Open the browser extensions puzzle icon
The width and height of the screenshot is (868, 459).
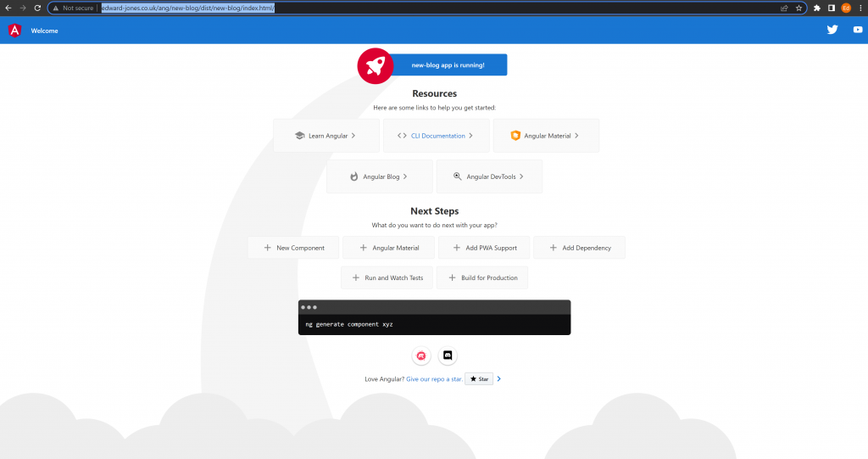816,8
